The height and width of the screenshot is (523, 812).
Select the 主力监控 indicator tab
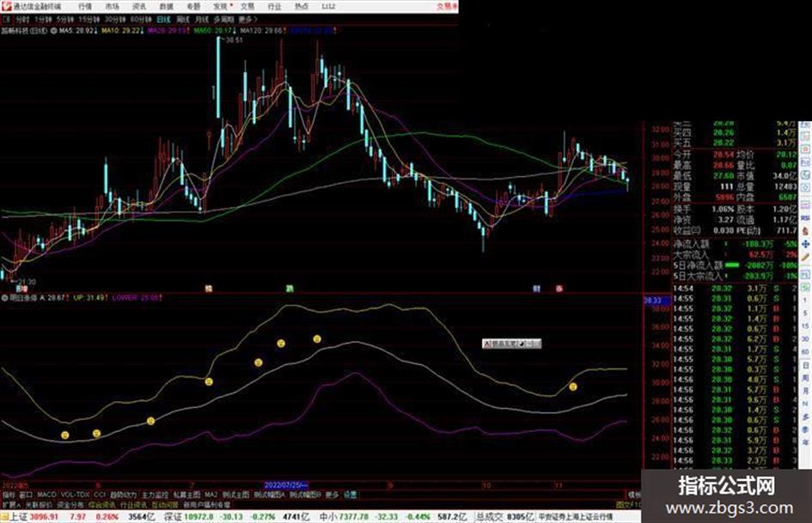click(x=155, y=495)
